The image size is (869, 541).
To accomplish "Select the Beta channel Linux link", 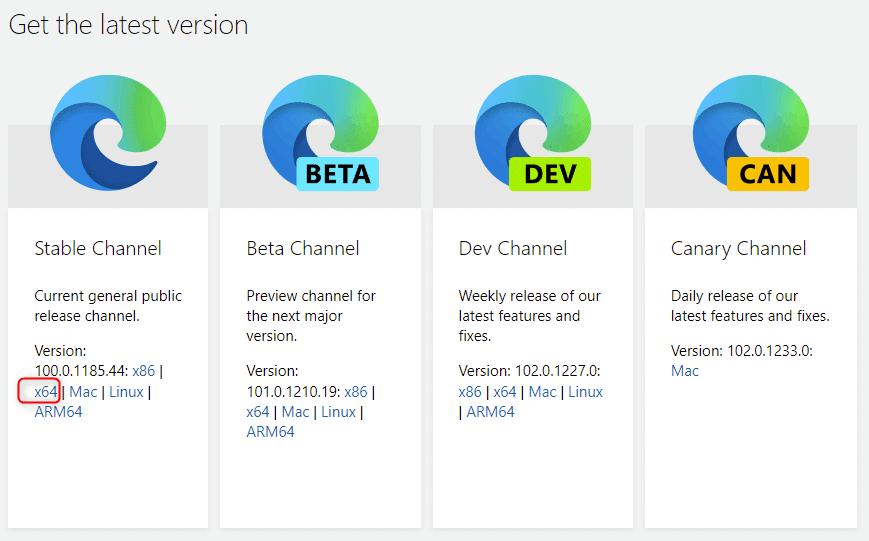I will click(338, 411).
